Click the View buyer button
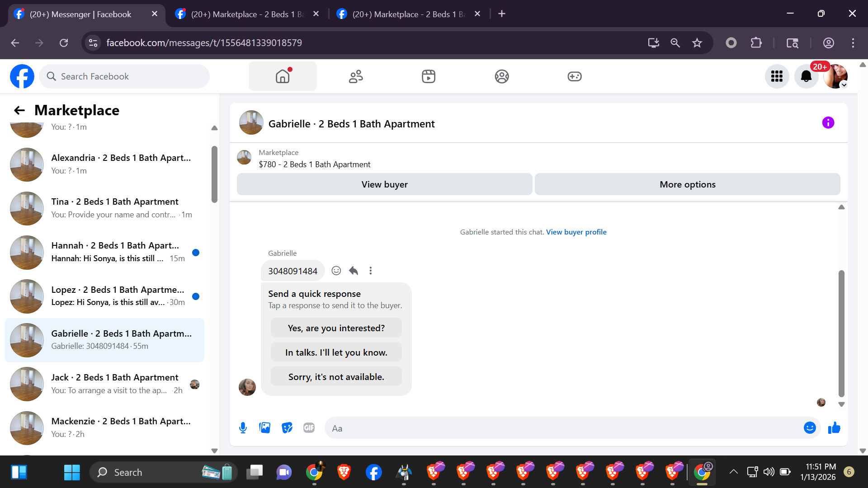 (x=384, y=184)
